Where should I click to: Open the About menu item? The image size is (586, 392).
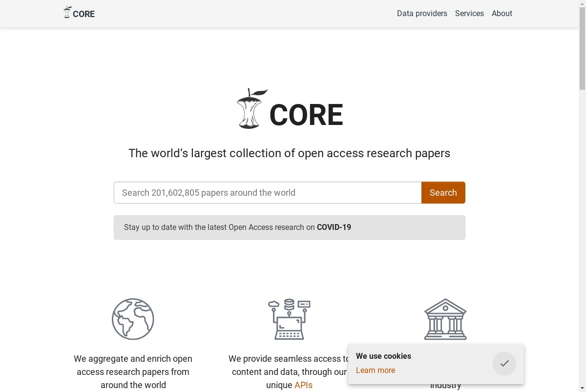click(502, 14)
